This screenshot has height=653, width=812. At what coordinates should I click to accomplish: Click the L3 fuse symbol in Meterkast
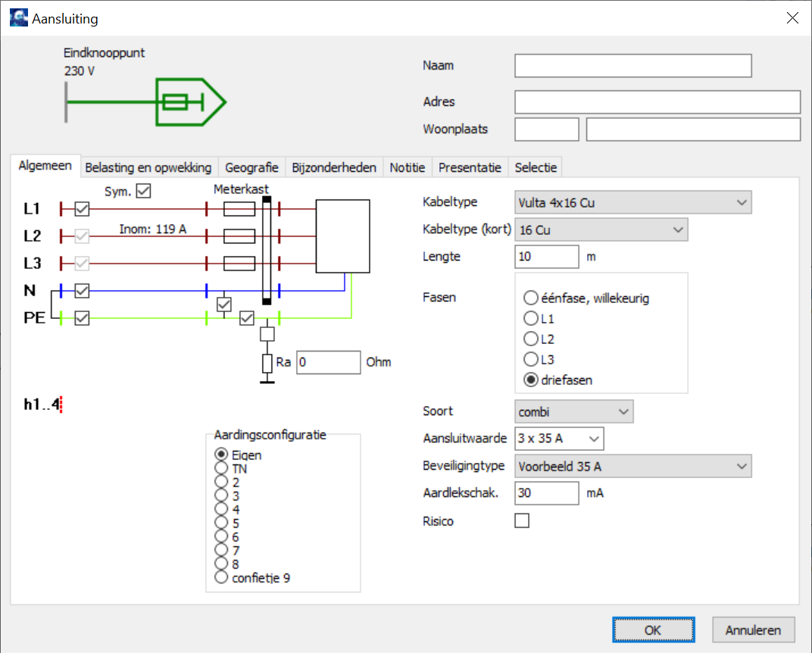point(239,263)
